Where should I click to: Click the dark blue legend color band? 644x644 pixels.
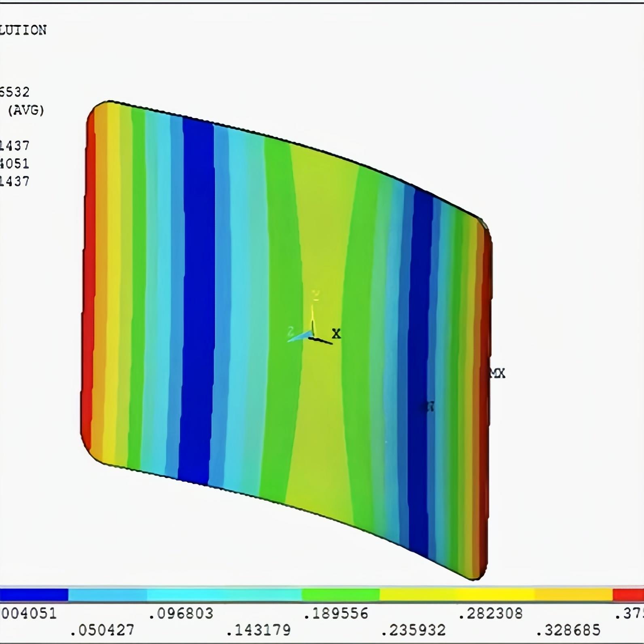pyautogui.click(x=34, y=595)
